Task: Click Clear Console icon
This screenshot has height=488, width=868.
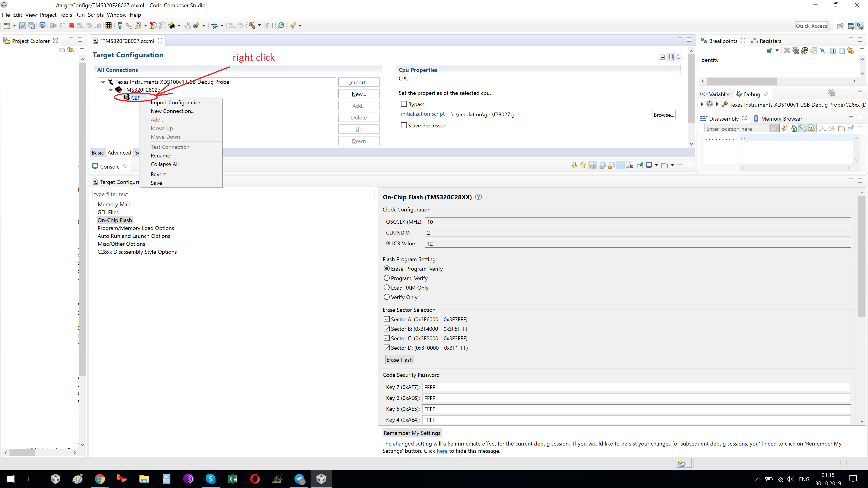Action: pyautogui.click(x=629, y=165)
